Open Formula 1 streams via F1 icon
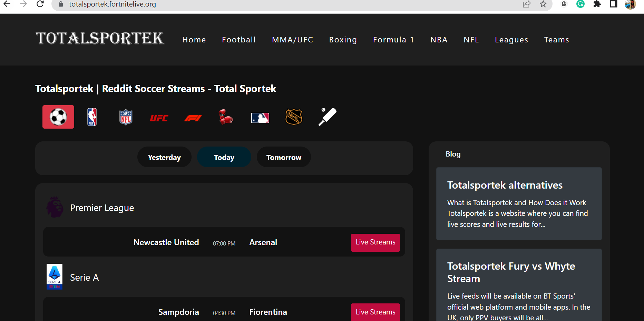 [193, 118]
